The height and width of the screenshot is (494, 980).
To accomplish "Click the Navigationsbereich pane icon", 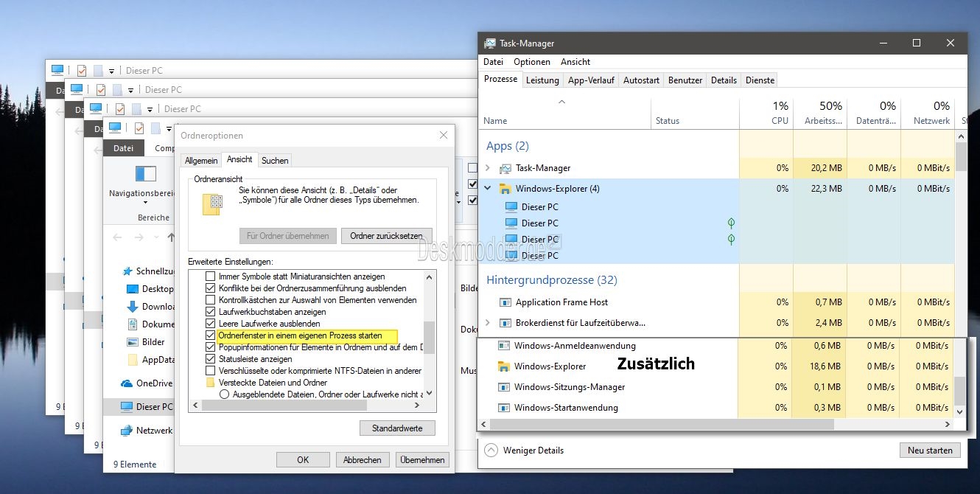I will coord(145,174).
